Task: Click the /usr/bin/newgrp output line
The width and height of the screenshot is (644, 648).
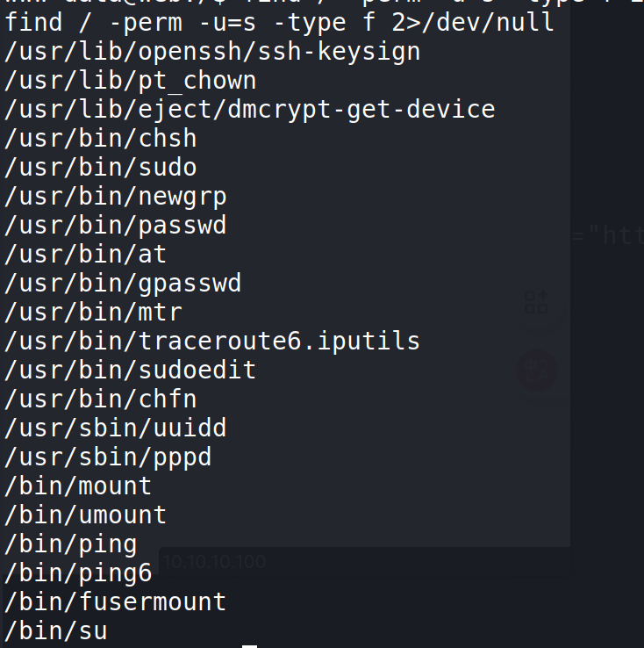Action: pos(116,197)
